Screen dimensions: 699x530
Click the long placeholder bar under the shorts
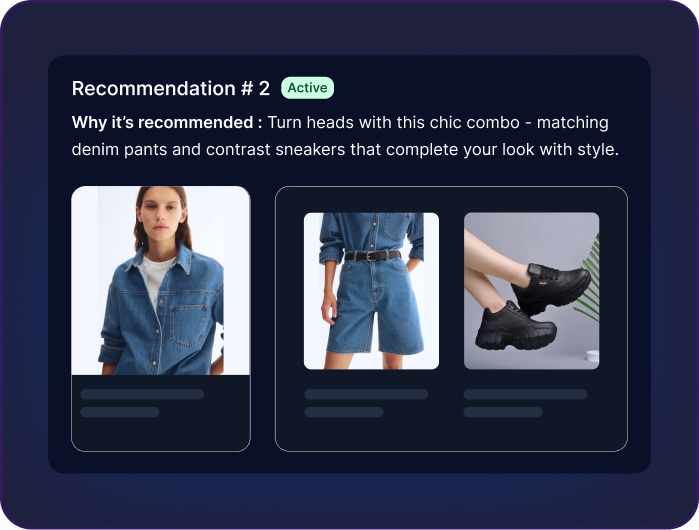[366, 394]
